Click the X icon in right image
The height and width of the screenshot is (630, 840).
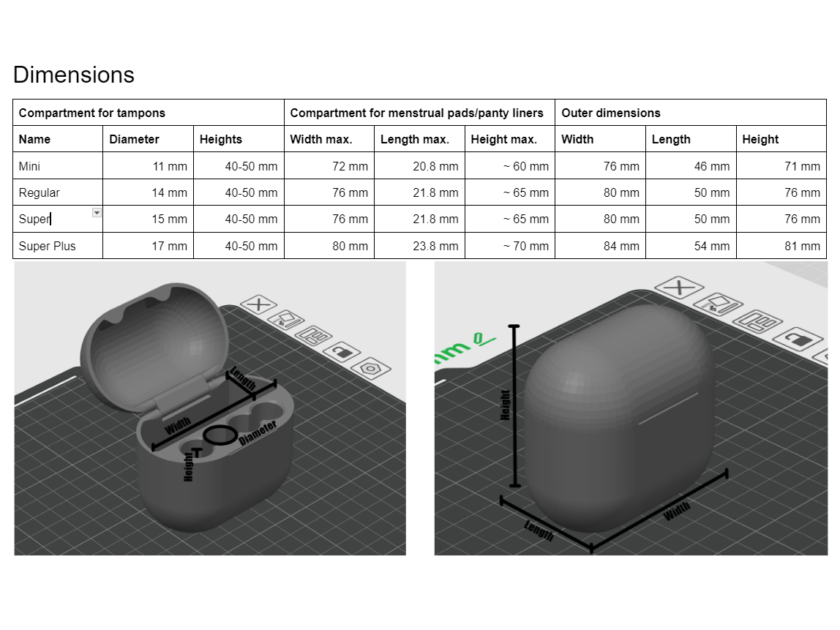point(679,288)
